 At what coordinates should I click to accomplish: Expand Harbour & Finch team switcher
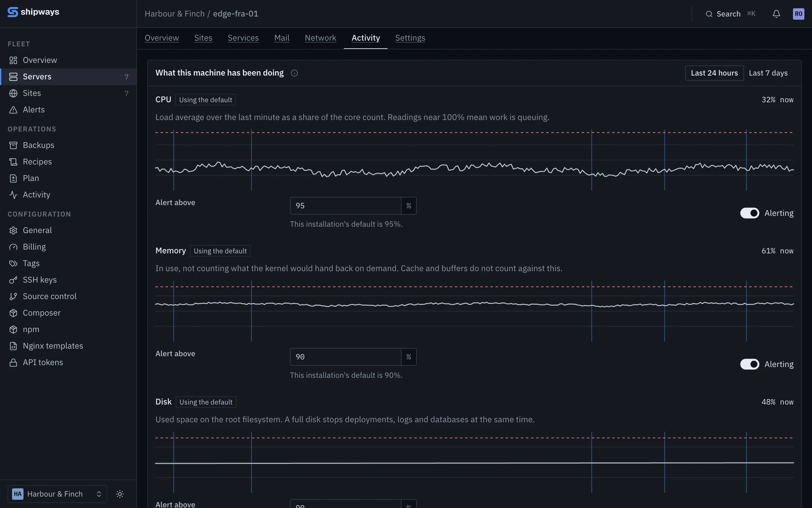click(57, 493)
